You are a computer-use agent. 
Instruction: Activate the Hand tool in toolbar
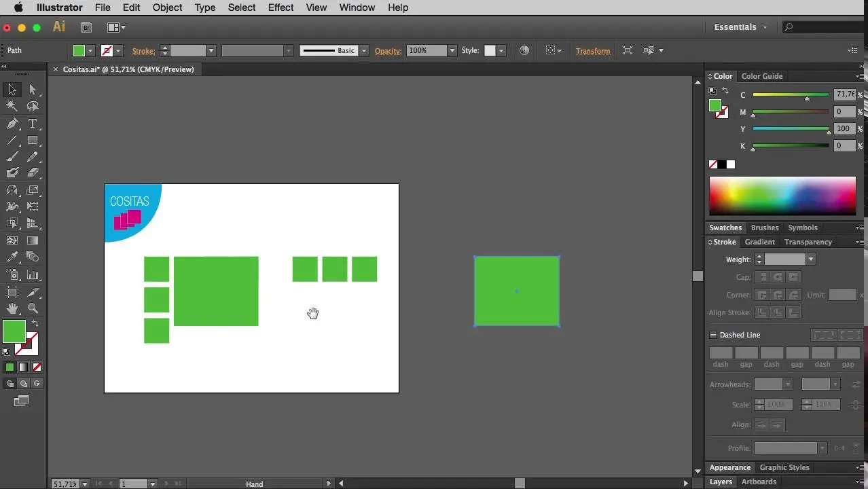(12, 308)
